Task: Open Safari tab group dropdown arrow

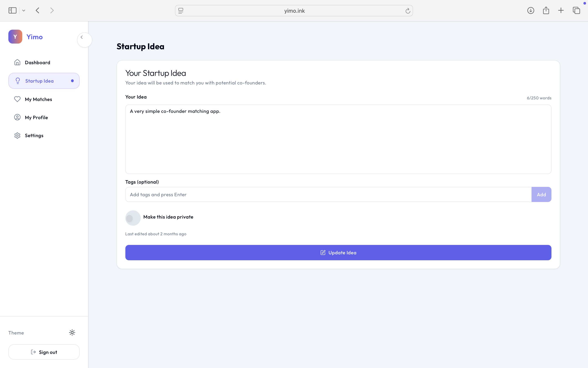Action: 23,10
